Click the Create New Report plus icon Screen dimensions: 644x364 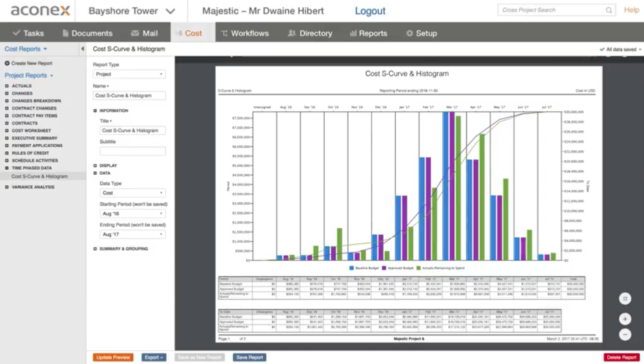point(7,63)
